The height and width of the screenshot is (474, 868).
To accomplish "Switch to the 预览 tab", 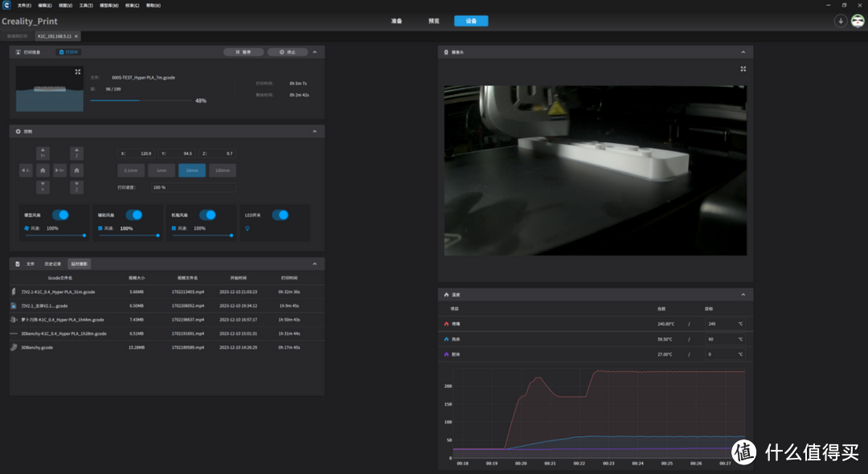I will [x=433, y=21].
